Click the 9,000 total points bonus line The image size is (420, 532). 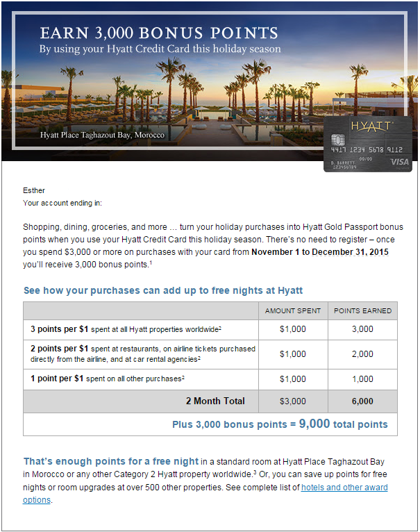click(x=280, y=424)
